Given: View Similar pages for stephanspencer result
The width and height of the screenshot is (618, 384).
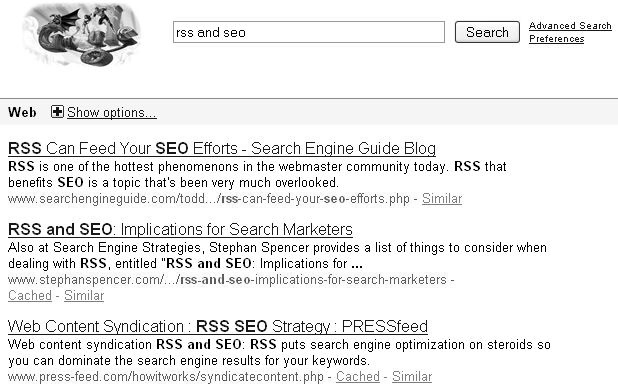Looking at the screenshot, I should coord(84,296).
